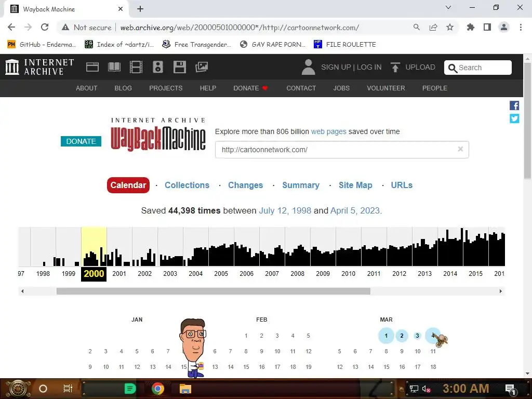Click the user avatar icon beside Sign Up
The image size is (532, 399).
point(308,67)
